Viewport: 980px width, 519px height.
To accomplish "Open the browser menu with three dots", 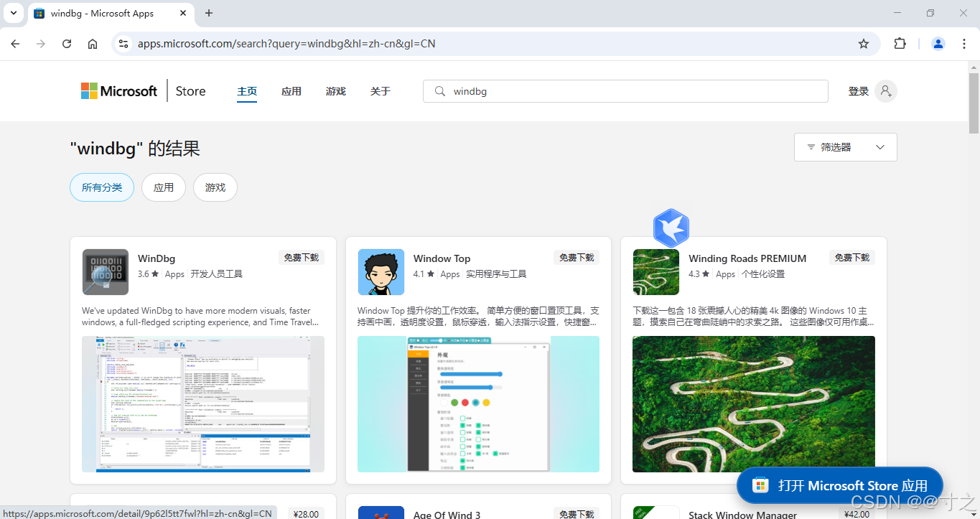I will coord(964,43).
